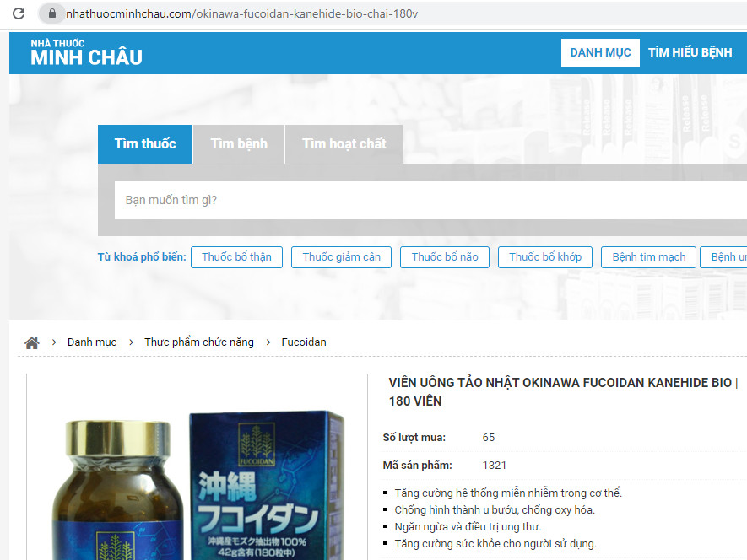Click the purchase count value 65
This screenshot has height=560, width=747.
pos(489,438)
